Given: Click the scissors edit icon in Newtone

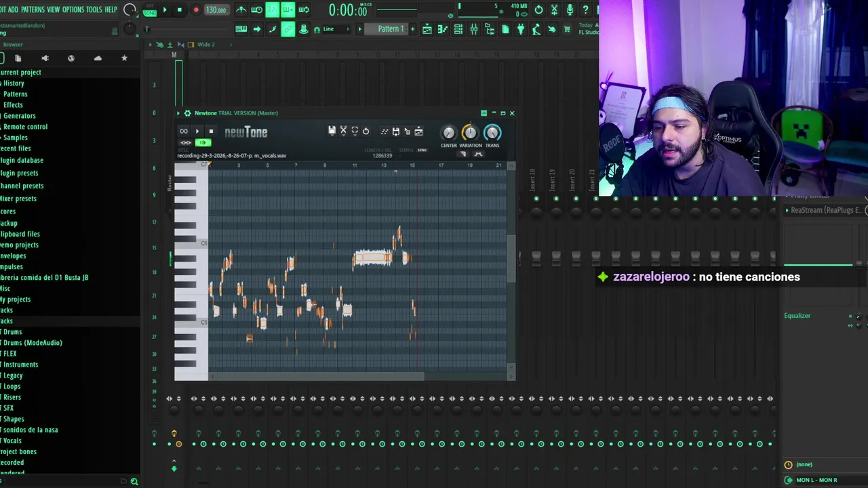Looking at the screenshot, I should pyautogui.click(x=343, y=131).
